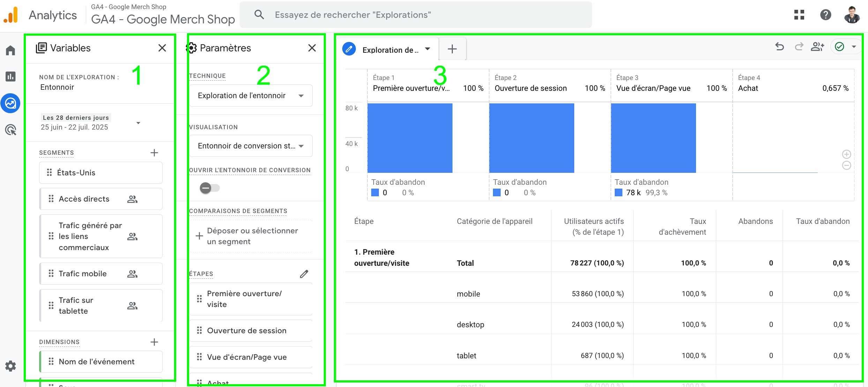The image size is (868, 387).
Task: Open the Visualisation dropdown
Action: (251, 146)
